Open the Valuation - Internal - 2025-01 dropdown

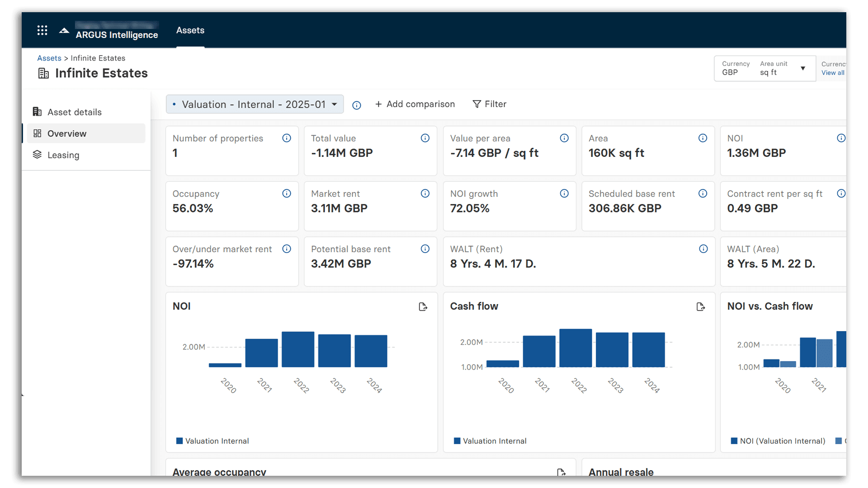[255, 104]
